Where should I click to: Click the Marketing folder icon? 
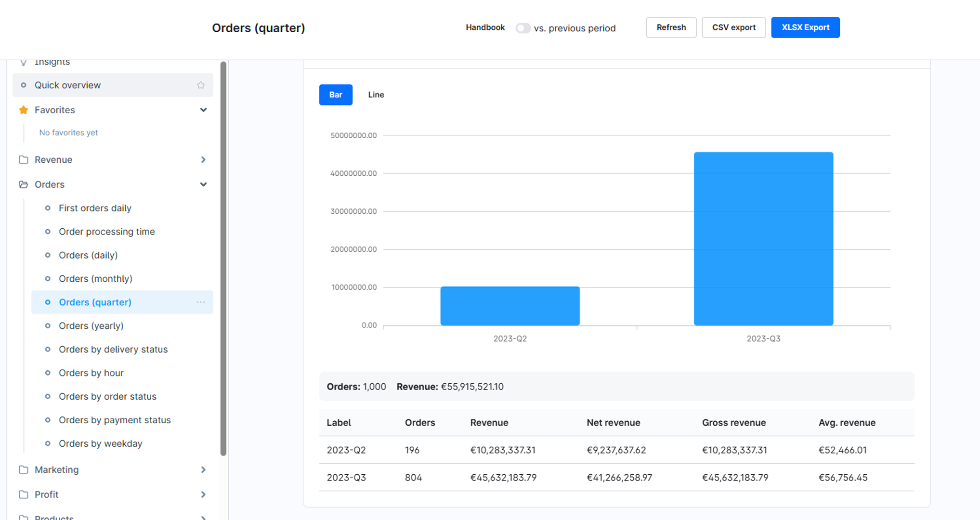pos(23,469)
